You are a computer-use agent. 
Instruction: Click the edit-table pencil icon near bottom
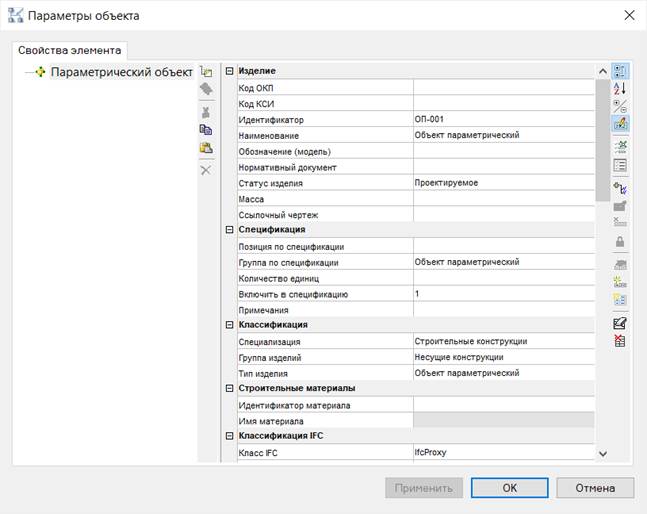tap(620, 323)
